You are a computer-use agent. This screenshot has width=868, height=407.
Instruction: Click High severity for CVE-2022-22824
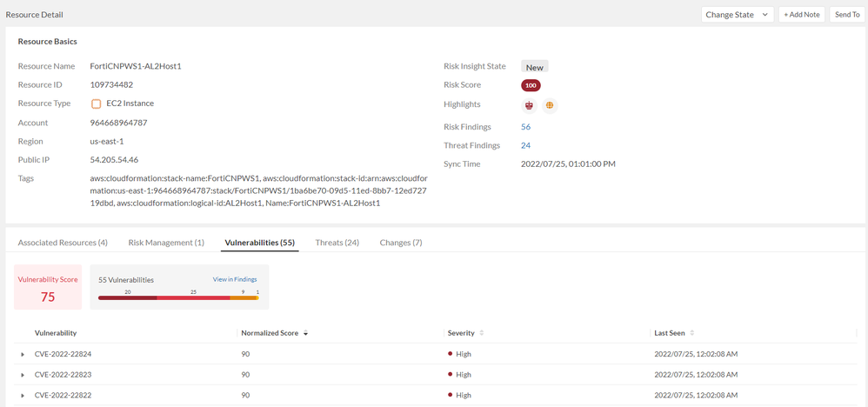click(x=459, y=355)
